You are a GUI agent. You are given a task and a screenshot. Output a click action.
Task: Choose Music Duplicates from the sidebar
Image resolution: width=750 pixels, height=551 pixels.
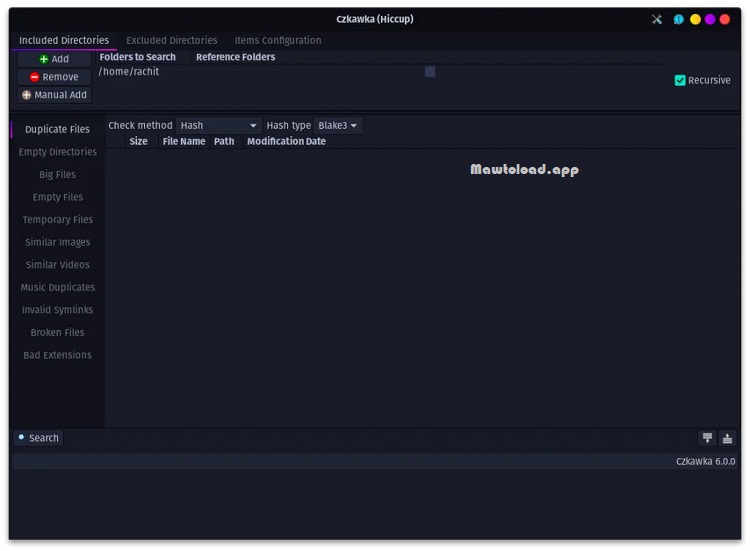pyautogui.click(x=57, y=287)
